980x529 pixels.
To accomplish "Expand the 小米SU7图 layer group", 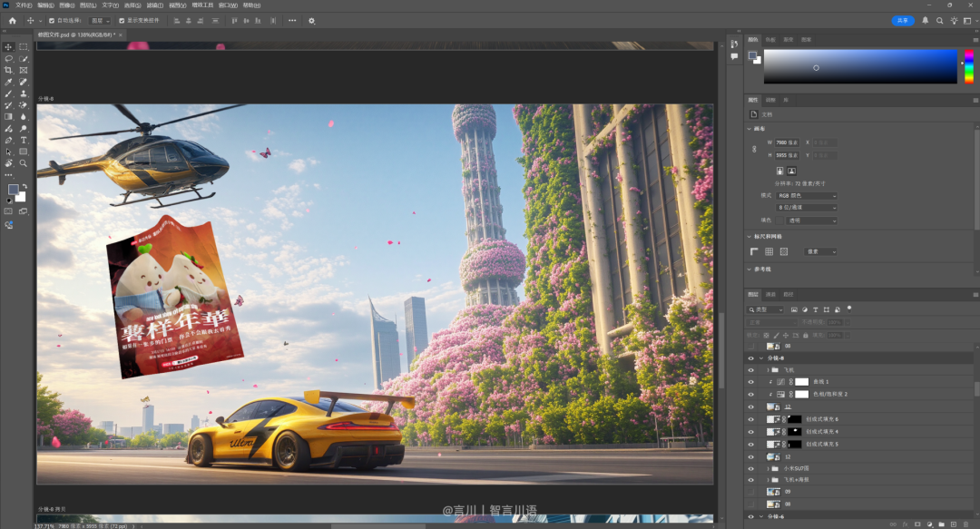I will (x=768, y=468).
